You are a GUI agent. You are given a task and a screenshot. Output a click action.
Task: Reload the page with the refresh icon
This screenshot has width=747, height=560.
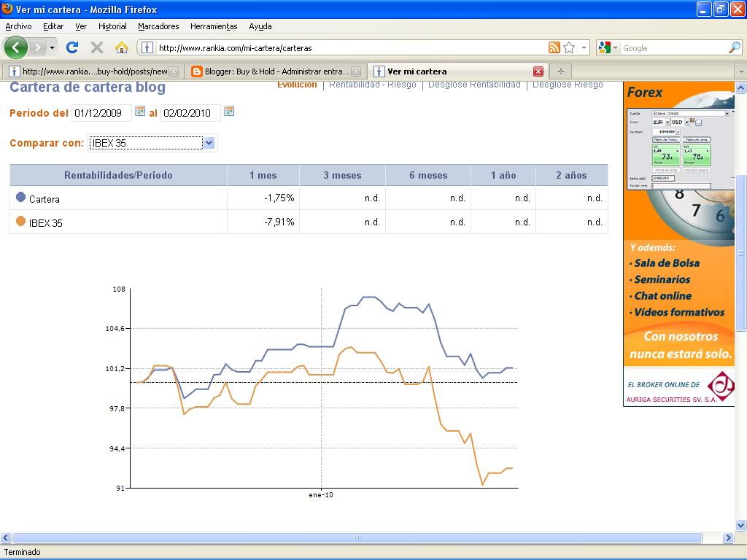[x=71, y=47]
